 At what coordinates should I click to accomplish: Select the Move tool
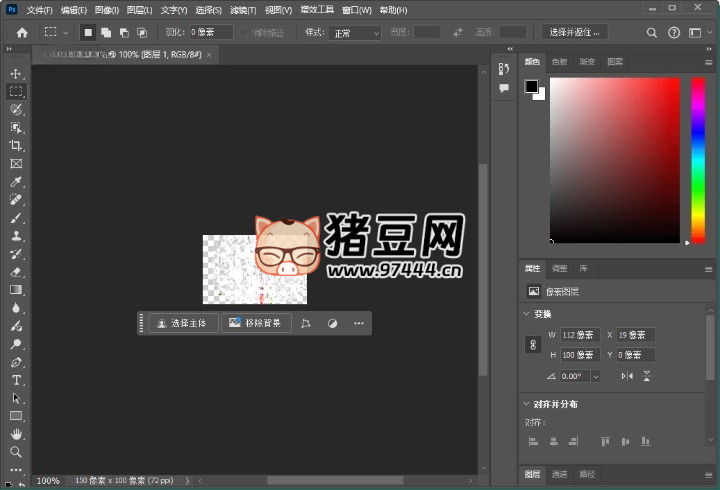pos(16,73)
